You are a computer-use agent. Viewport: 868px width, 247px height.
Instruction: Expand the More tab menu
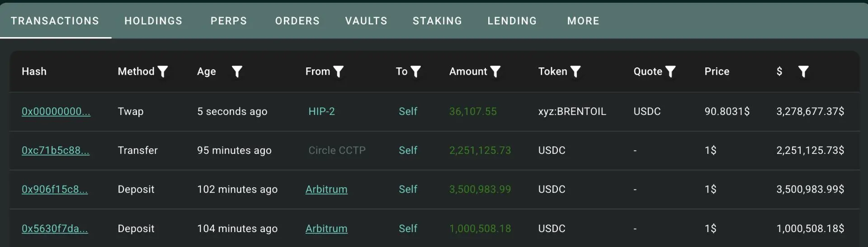click(x=583, y=21)
